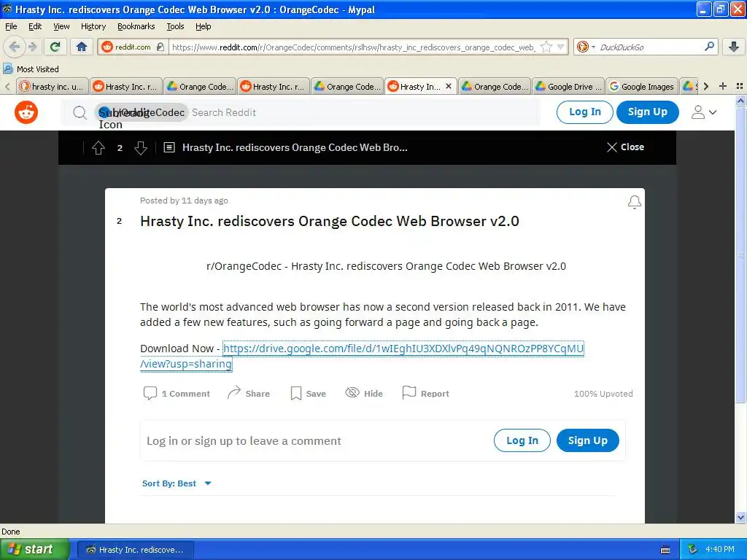Viewport: 747px width, 560px height.
Task: Open the File menu
Action: [x=11, y=26]
